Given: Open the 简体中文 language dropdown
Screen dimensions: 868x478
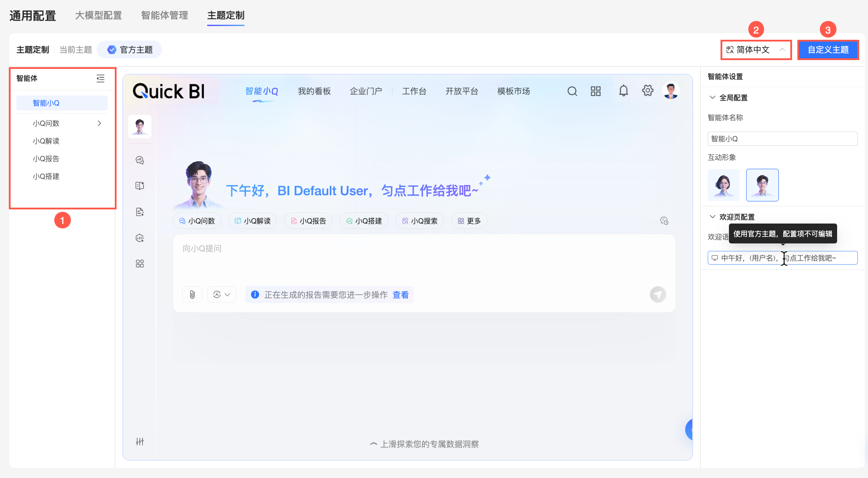Looking at the screenshot, I should pyautogui.click(x=756, y=50).
